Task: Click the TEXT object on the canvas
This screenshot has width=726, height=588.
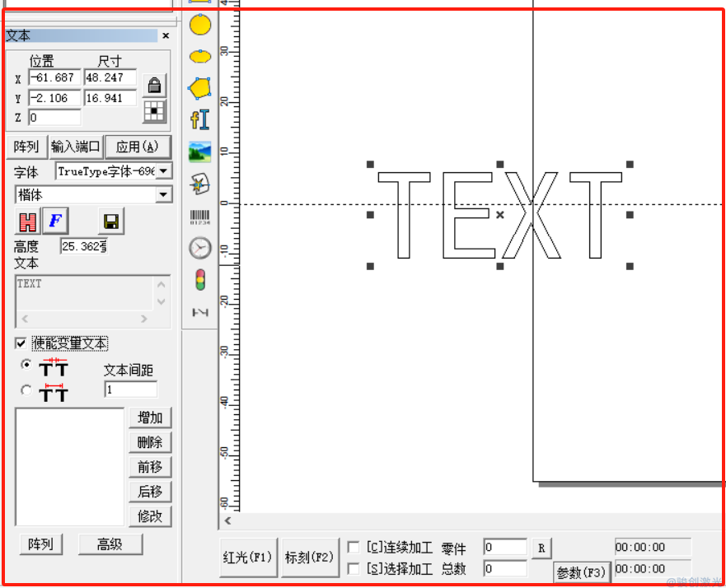Action: 499,215
